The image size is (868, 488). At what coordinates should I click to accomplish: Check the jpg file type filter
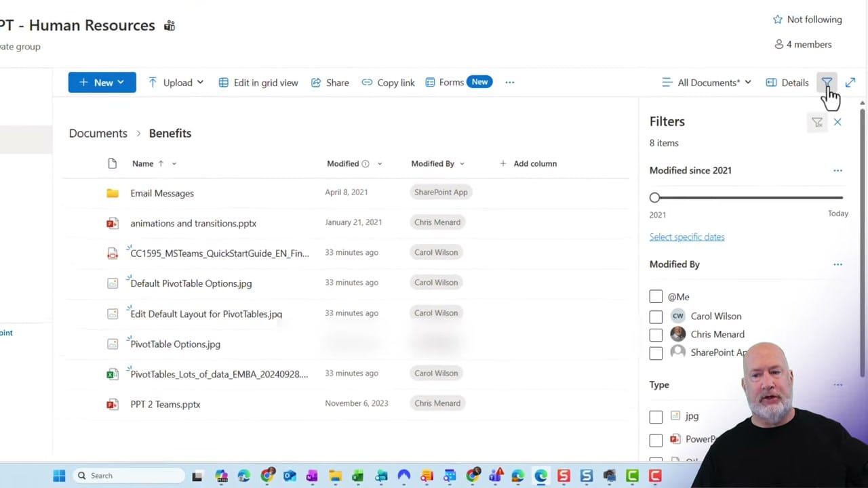point(656,416)
